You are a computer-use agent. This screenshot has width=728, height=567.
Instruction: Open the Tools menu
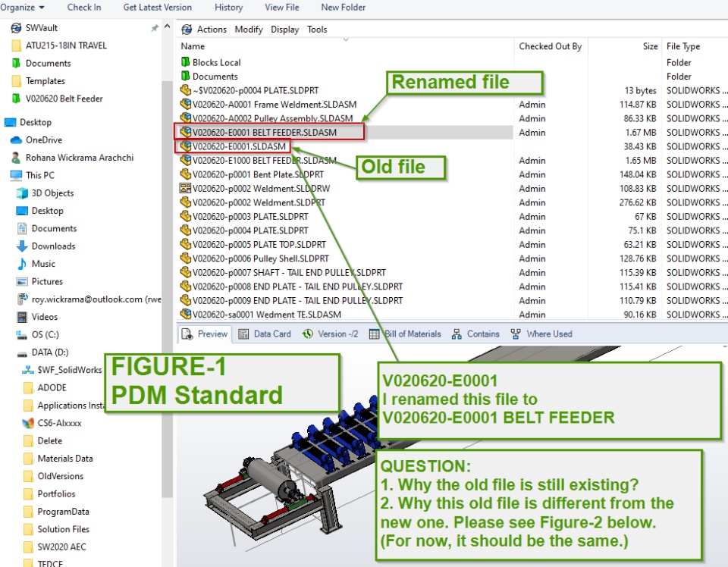pyautogui.click(x=317, y=30)
